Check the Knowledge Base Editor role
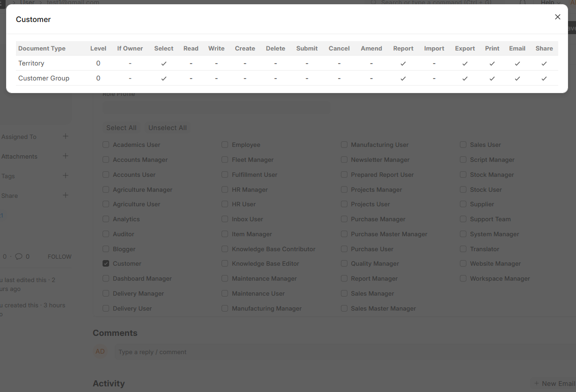The width and height of the screenshot is (576, 392). pyautogui.click(x=225, y=264)
